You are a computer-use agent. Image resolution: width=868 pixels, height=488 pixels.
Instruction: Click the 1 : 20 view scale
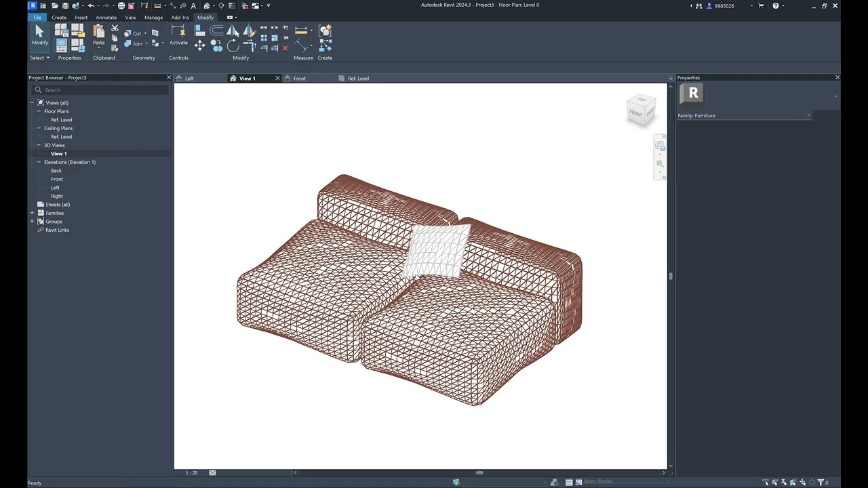pyautogui.click(x=192, y=472)
